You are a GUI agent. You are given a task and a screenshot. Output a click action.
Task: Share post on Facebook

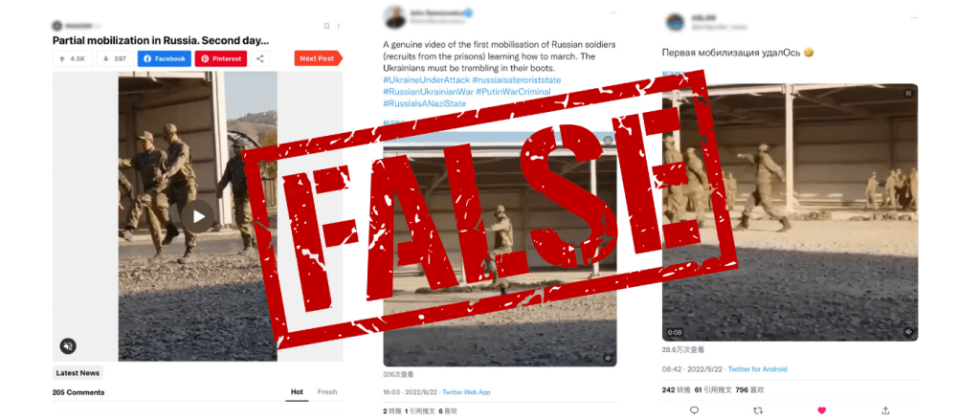click(165, 58)
